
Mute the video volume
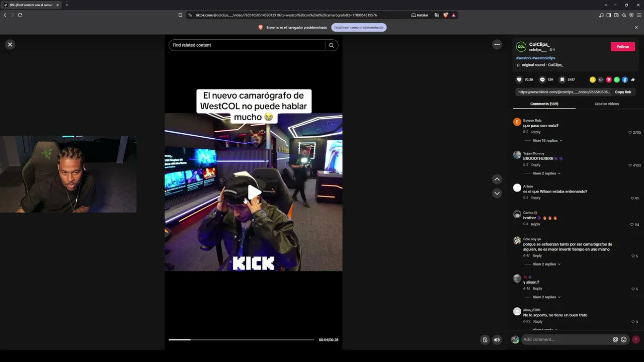coord(497,340)
